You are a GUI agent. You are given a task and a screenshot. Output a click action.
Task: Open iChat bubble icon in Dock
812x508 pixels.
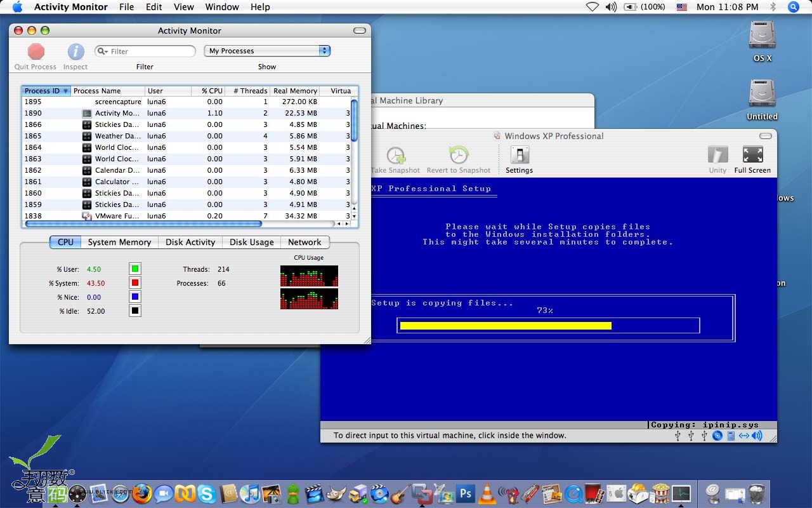pos(164,493)
